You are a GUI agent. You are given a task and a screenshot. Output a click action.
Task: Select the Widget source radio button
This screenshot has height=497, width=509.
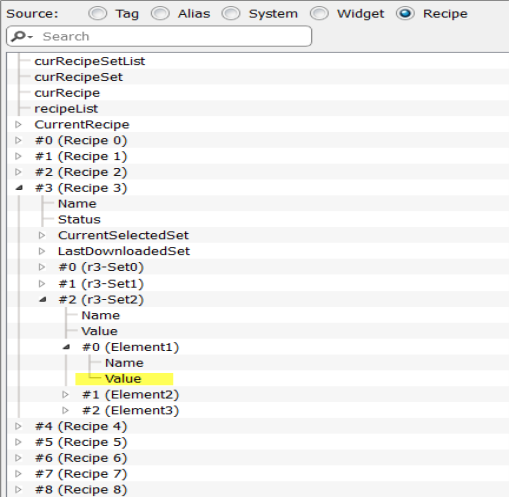point(319,14)
